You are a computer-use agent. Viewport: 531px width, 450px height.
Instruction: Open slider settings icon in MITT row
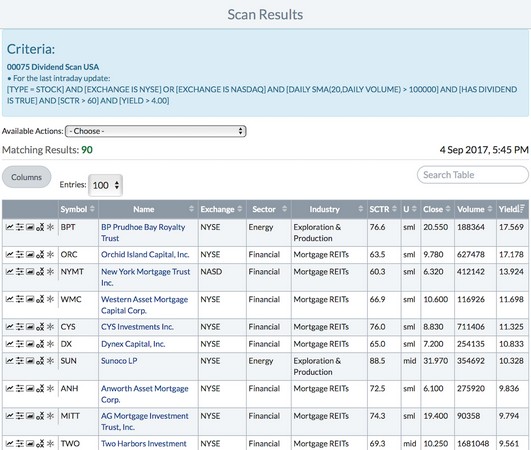click(20, 416)
